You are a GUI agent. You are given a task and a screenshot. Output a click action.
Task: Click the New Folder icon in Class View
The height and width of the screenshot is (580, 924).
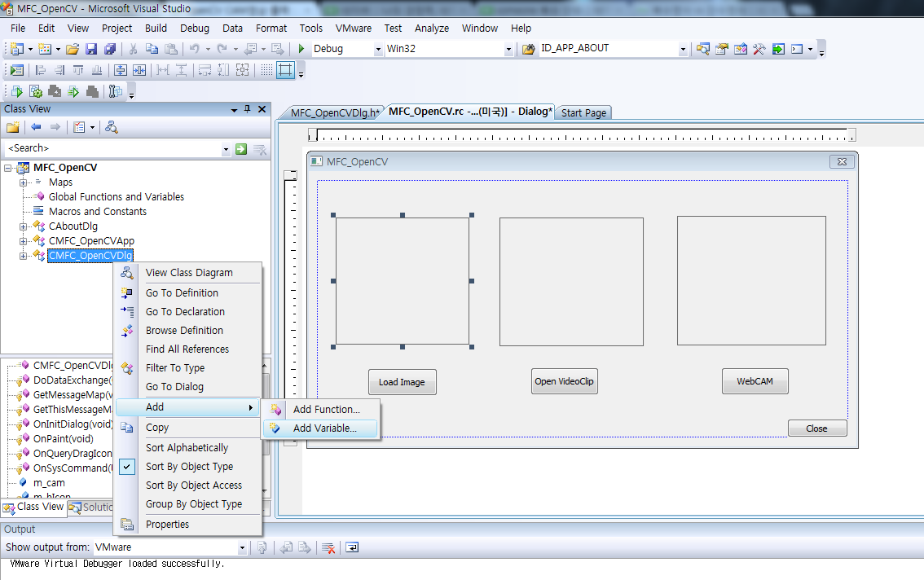click(x=13, y=125)
